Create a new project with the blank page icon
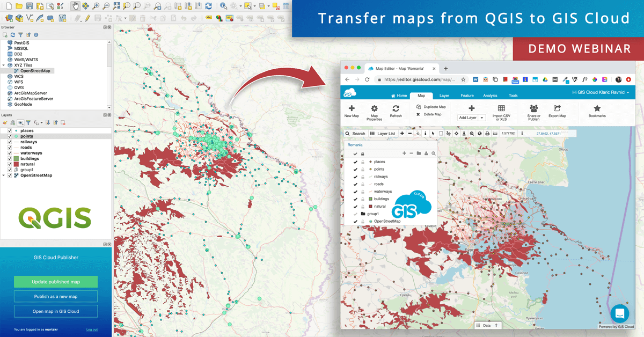Image resolution: width=644 pixels, height=337 pixels. click(x=9, y=6)
